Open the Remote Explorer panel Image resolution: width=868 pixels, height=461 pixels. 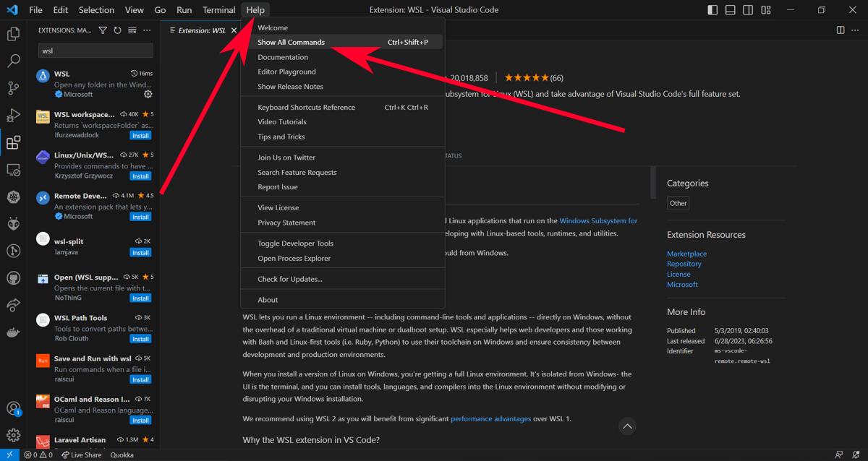tap(13, 169)
